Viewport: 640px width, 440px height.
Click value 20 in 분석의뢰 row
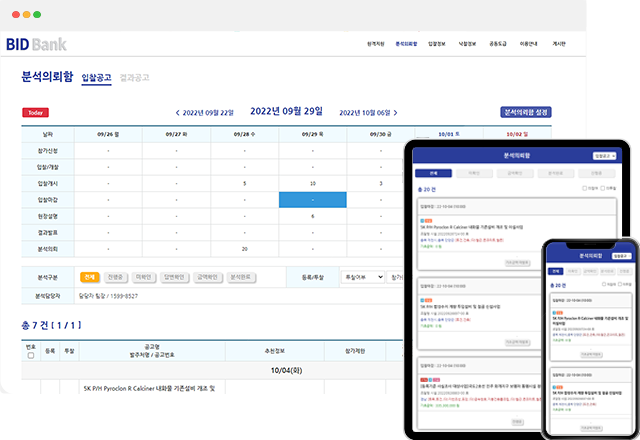(244, 249)
